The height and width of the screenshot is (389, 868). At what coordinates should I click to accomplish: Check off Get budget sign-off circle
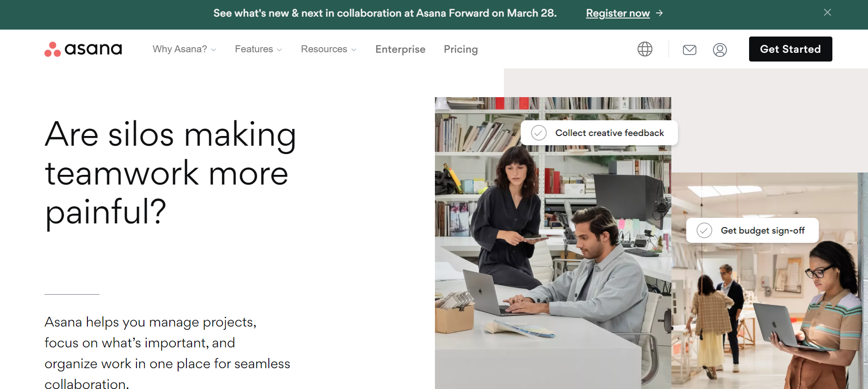pos(704,230)
